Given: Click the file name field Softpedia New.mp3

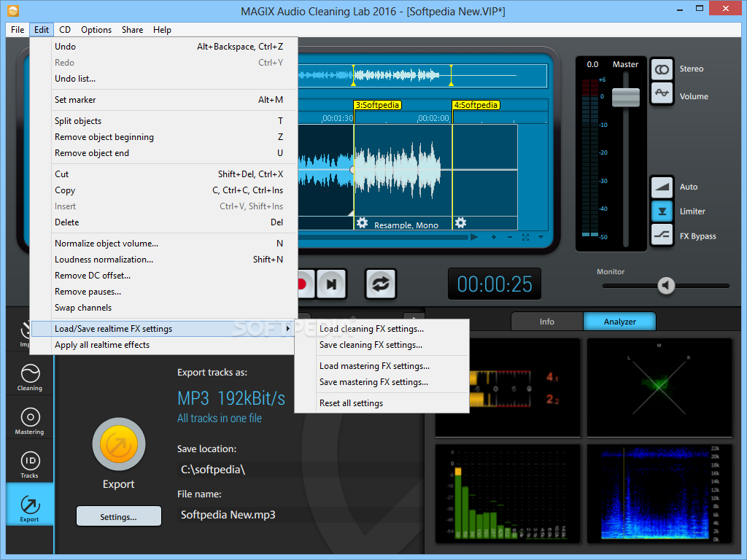Looking at the screenshot, I should tap(300, 516).
